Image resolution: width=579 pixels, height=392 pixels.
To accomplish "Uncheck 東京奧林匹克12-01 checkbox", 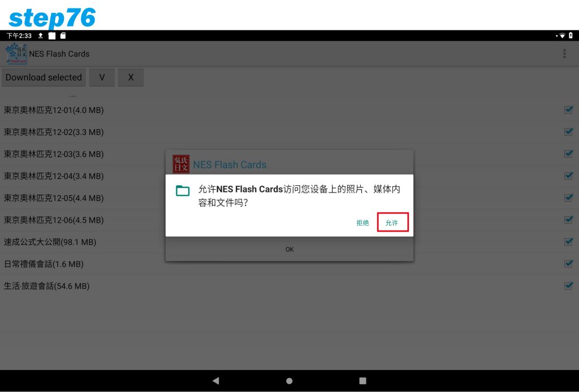I will (568, 110).
